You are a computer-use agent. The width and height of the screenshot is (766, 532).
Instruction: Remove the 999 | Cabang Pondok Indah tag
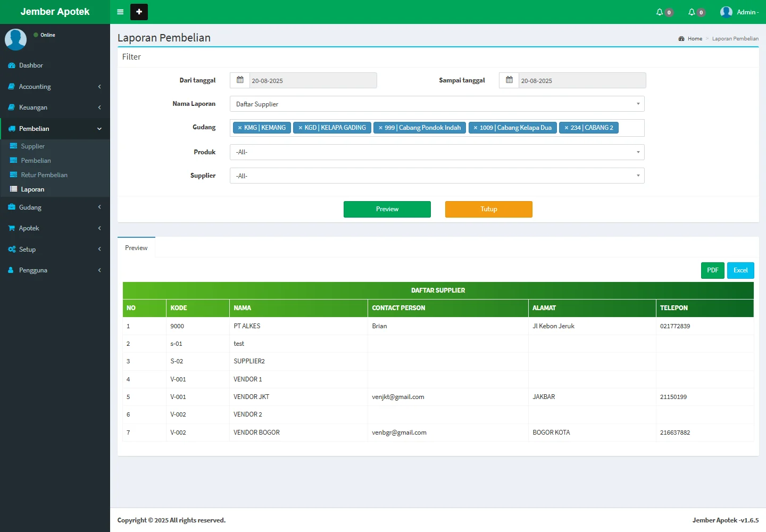point(380,128)
